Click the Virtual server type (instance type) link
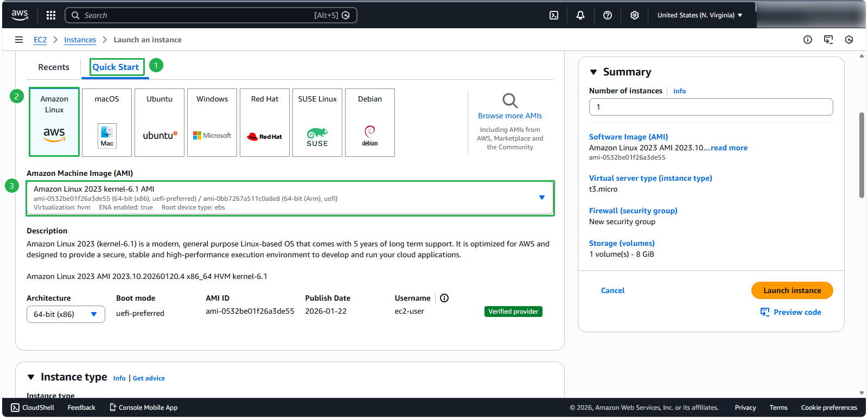Screen dimensions: 868x419 point(650,178)
